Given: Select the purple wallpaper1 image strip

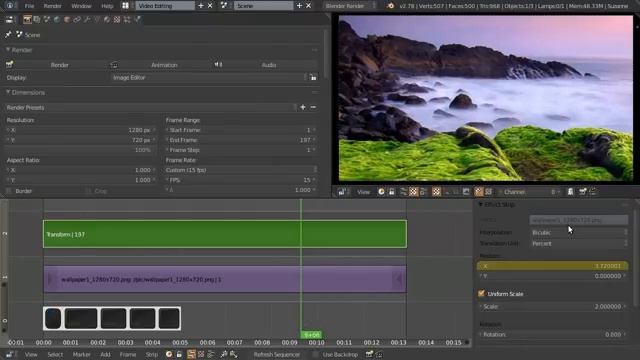Looking at the screenshot, I should point(224,280).
